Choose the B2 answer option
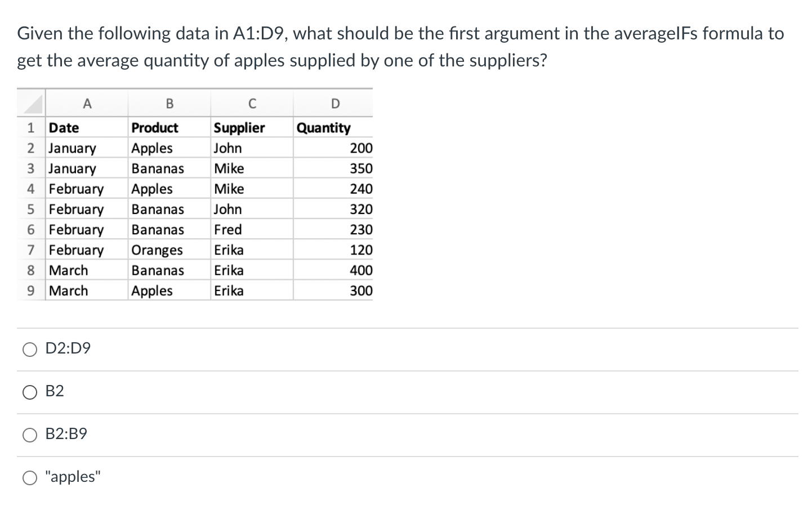The width and height of the screenshot is (812, 510). (x=30, y=392)
